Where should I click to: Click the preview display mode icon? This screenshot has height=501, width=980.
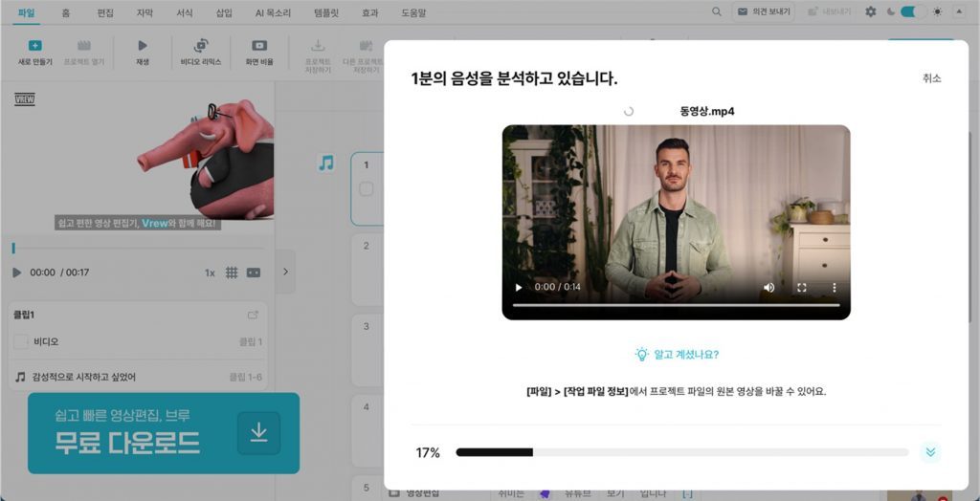tap(253, 272)
